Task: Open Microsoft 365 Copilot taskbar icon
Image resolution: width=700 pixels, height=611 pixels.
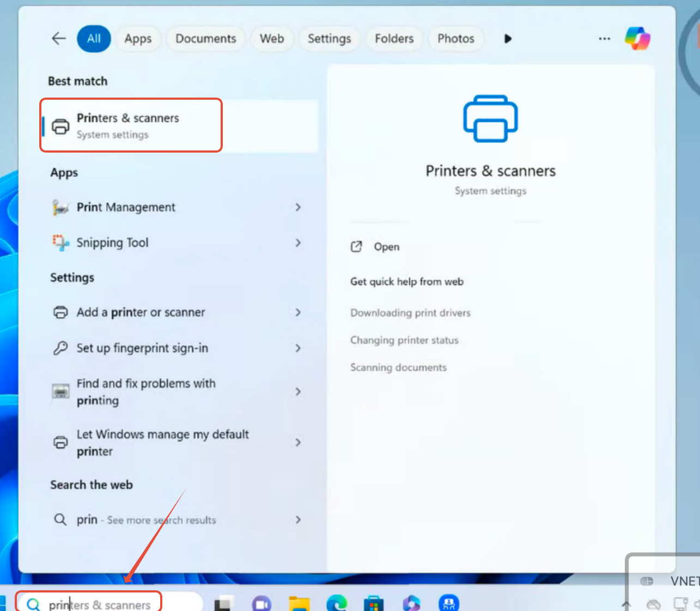Action: click(x=411, y=603)
